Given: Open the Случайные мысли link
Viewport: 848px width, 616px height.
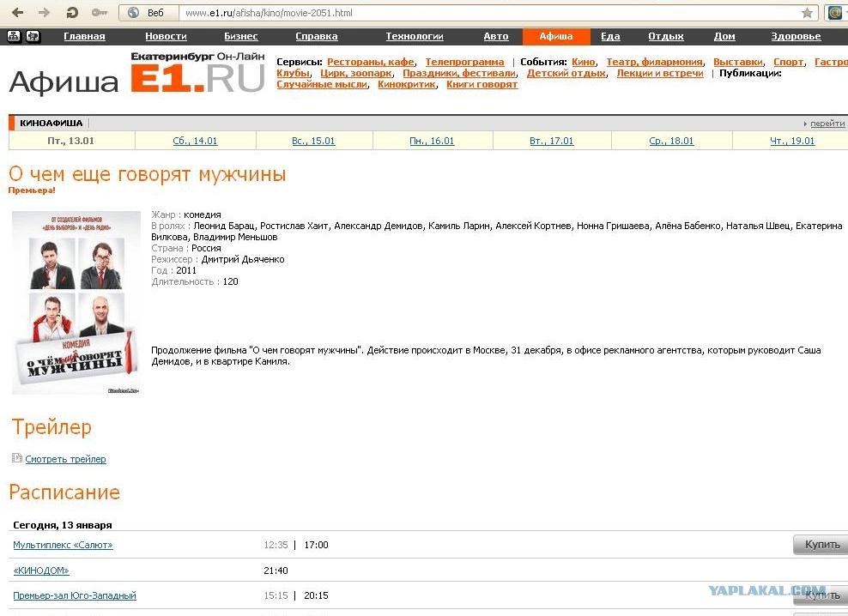Looking at the screenshot, I should coord(322,84).
